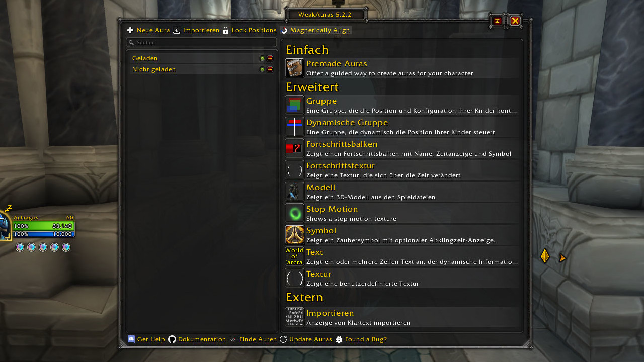Select the Symbol spell icon
Screen dimensions: 644x362
coord(294,235)
